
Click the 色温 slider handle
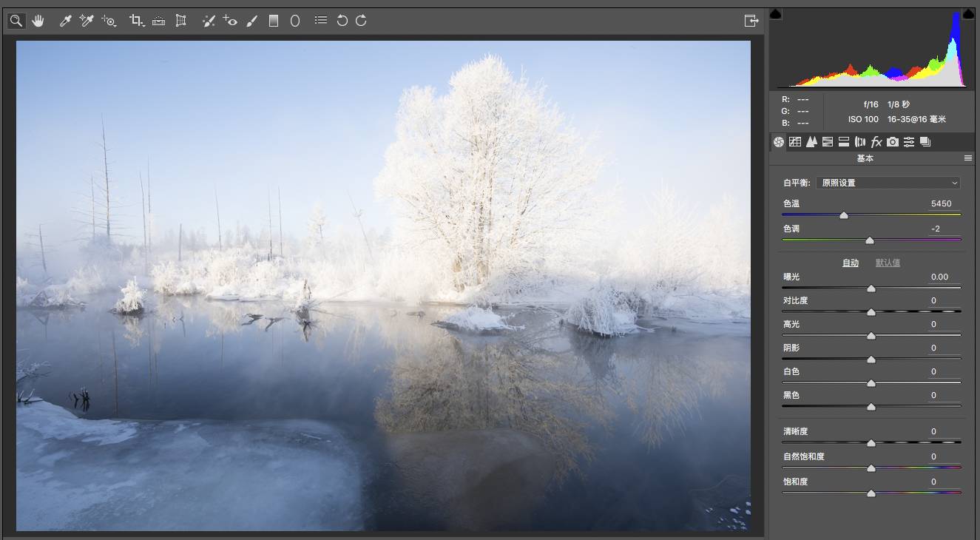844,215
